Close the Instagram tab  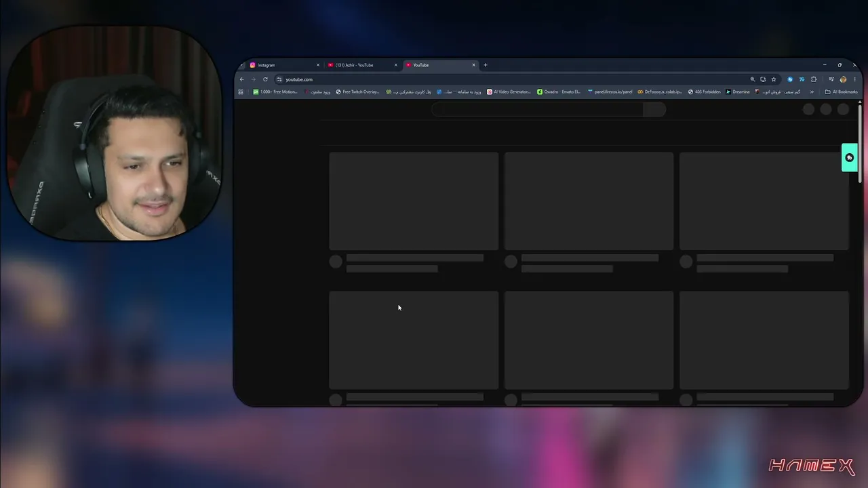tap(318, 65)
